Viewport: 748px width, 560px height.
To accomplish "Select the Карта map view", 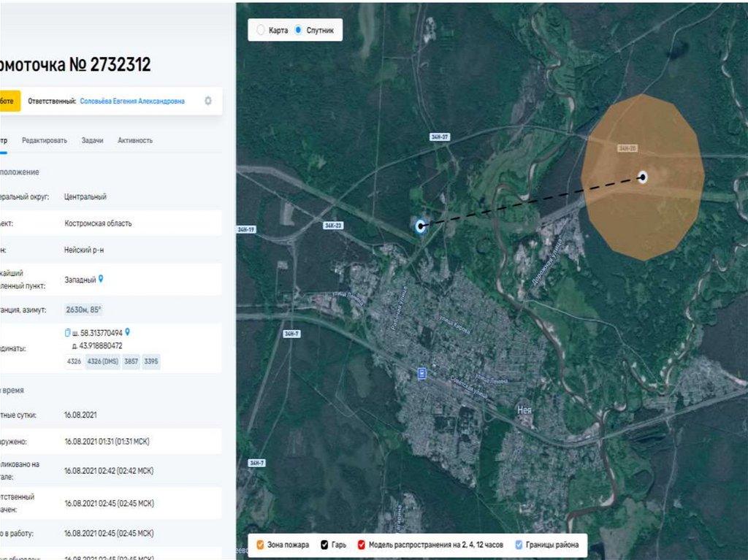I will tap(262, 31).
